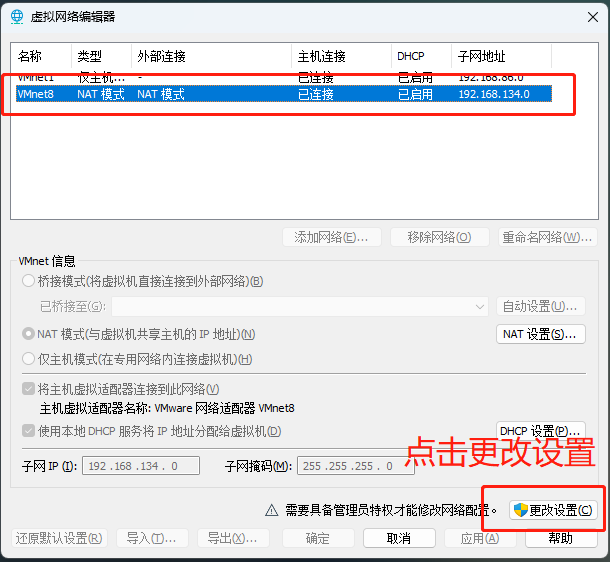Open NAT 设置 dialog

point(541,334)
